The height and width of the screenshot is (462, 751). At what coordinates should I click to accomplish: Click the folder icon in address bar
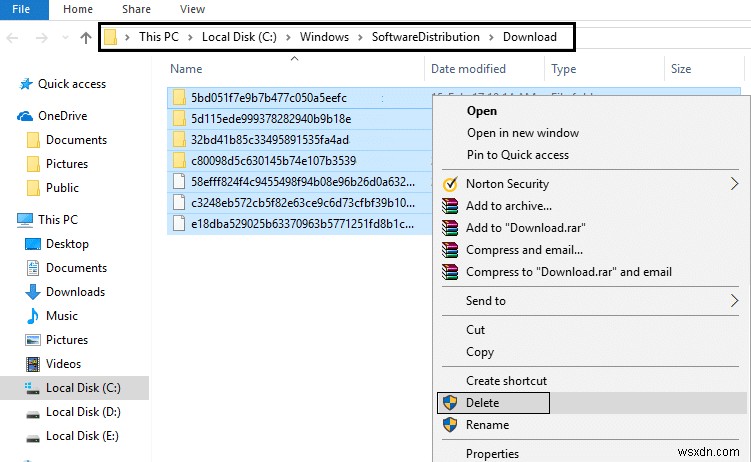(x=111, y=37)
